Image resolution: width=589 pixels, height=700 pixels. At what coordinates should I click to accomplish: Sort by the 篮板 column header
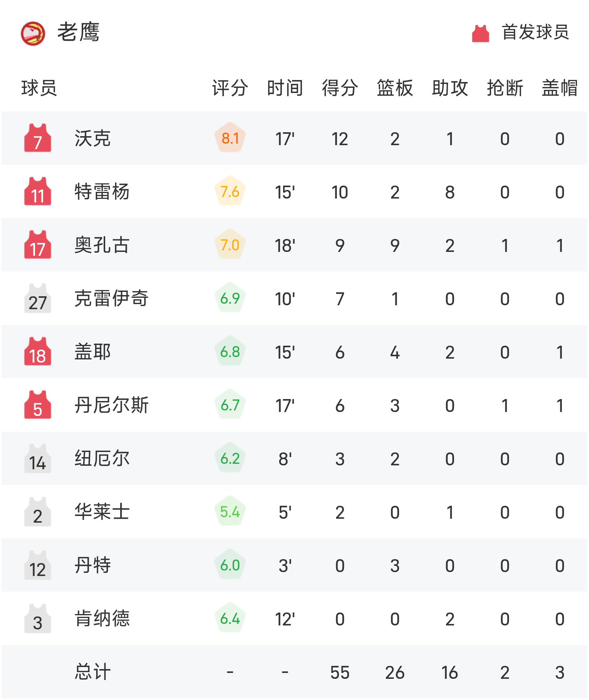tap(395, 88)
